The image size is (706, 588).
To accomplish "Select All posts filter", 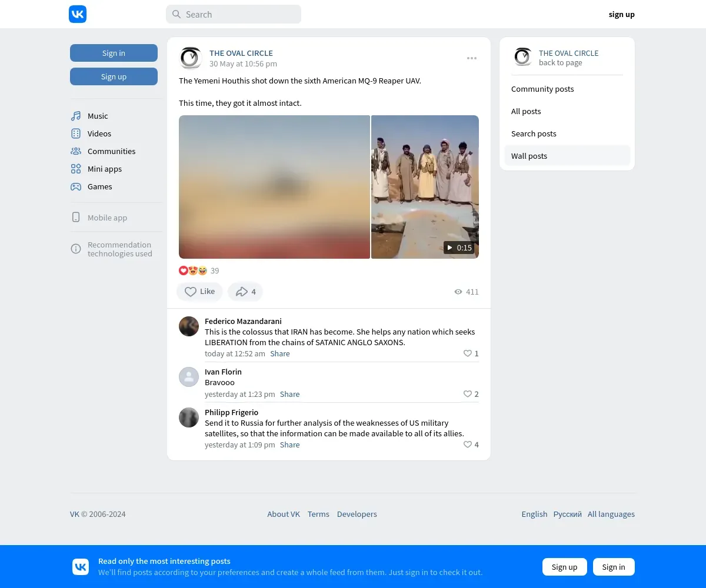I will [567, 111].
